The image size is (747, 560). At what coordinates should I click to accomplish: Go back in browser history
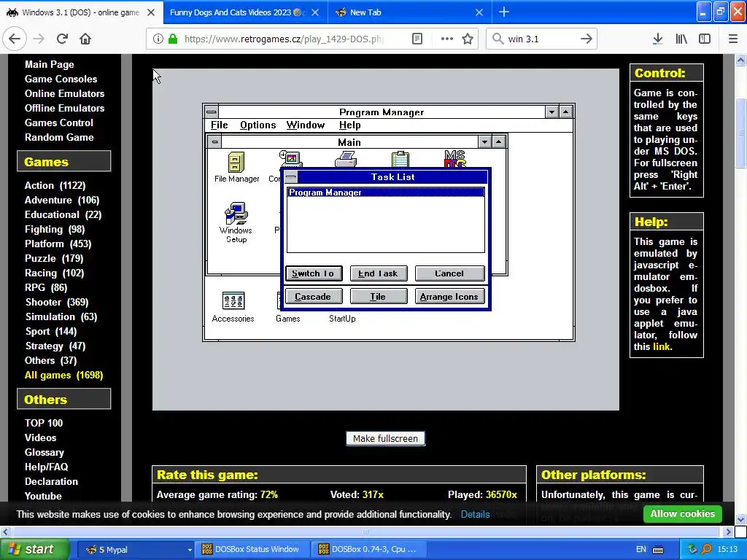pos(15,39)
